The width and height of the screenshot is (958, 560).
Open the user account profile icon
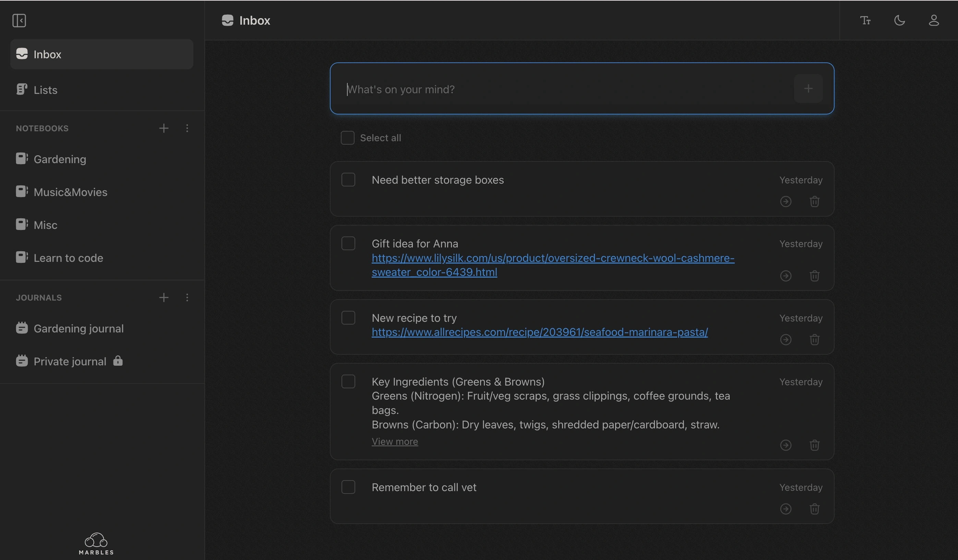[x=934, y=21]
